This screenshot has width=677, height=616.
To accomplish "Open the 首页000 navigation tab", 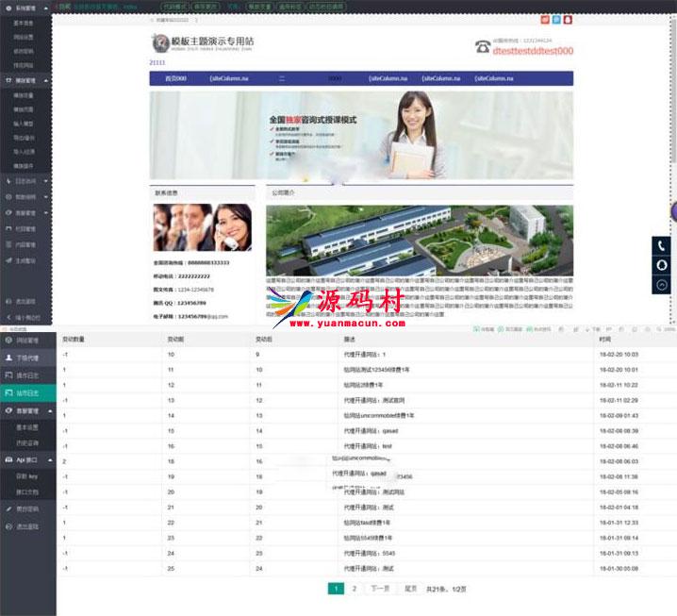I will coord(175,78).
